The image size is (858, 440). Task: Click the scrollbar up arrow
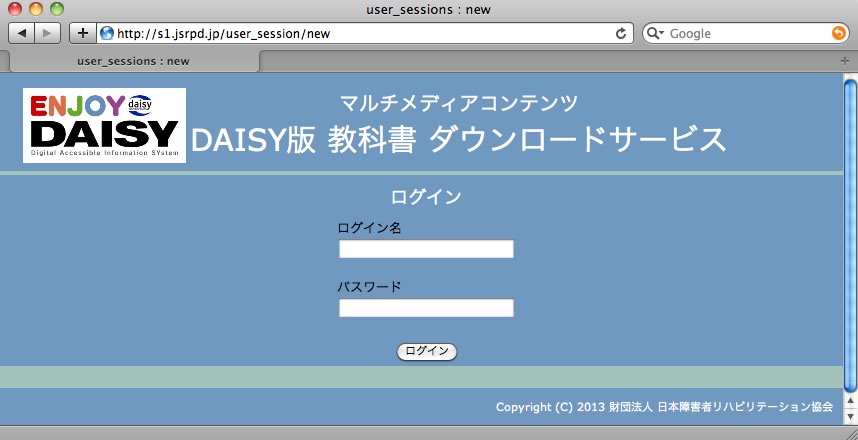pos(850,403)
